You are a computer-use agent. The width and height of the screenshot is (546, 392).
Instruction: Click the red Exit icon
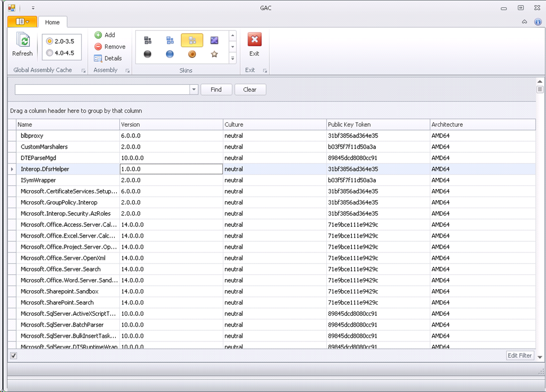tap(254, 39)
